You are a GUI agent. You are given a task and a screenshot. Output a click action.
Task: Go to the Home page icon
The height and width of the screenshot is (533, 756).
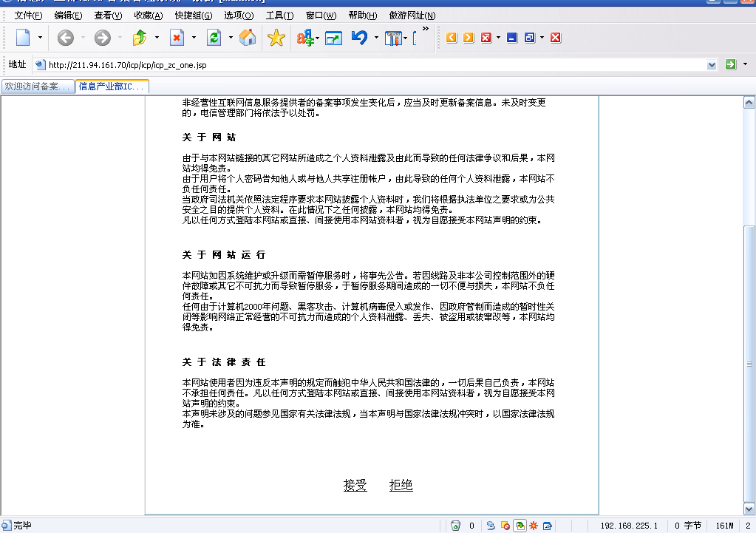[x=248, y=38]
